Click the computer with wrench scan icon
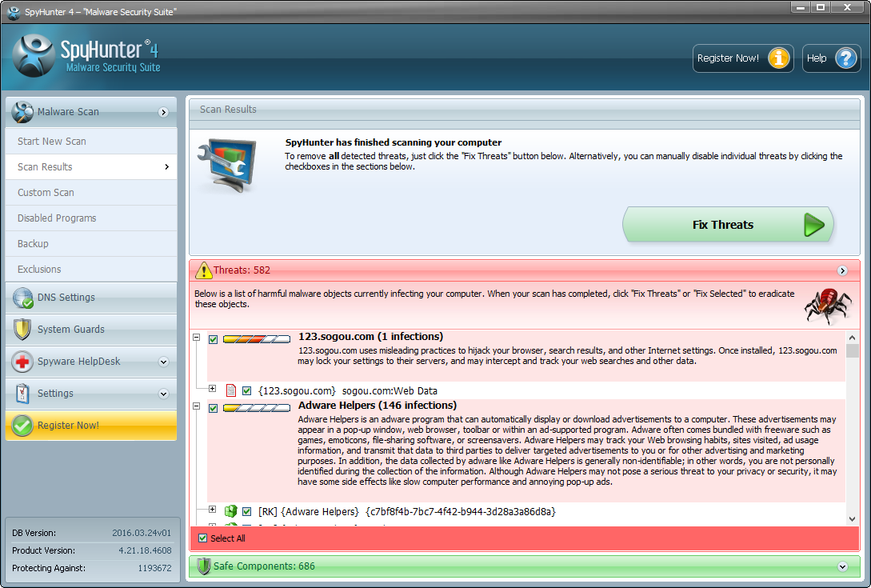Screen dimensions: 871x588 [227, 165]
